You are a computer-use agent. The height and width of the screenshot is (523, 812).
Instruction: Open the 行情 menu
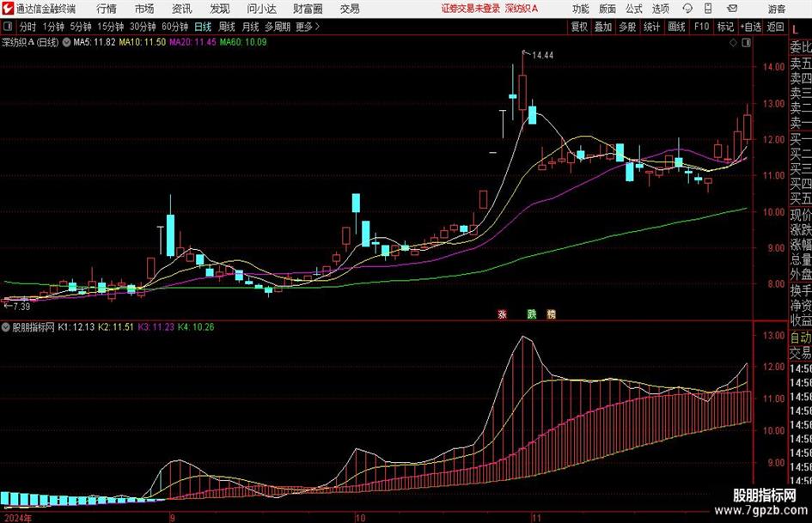tap(107, 9)
